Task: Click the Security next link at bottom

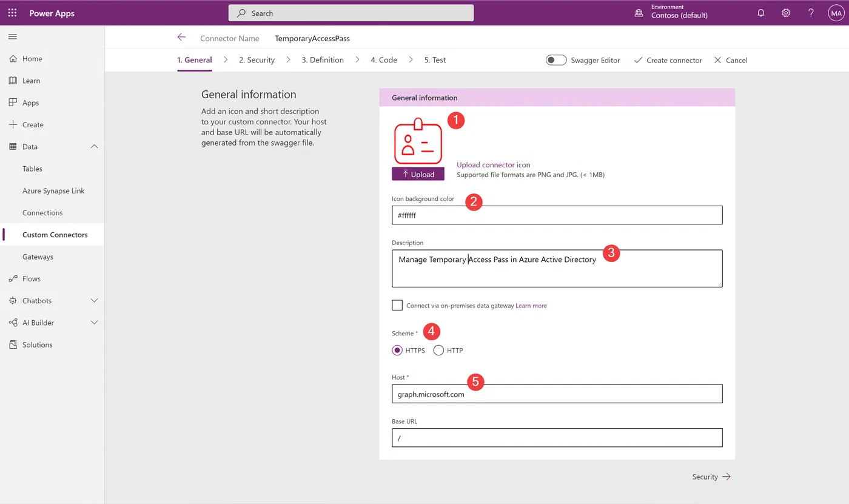Action: [711, 477]
